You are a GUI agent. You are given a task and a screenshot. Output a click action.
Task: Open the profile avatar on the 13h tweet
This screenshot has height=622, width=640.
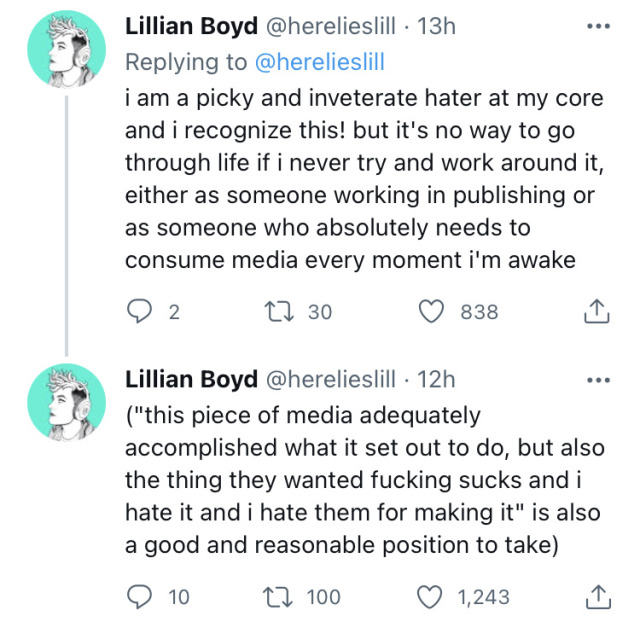click(66, 48)
